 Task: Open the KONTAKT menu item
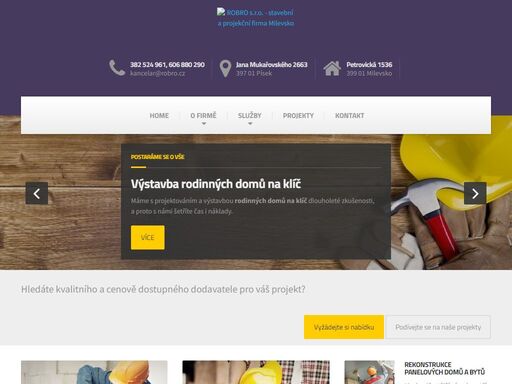point(350,116)
